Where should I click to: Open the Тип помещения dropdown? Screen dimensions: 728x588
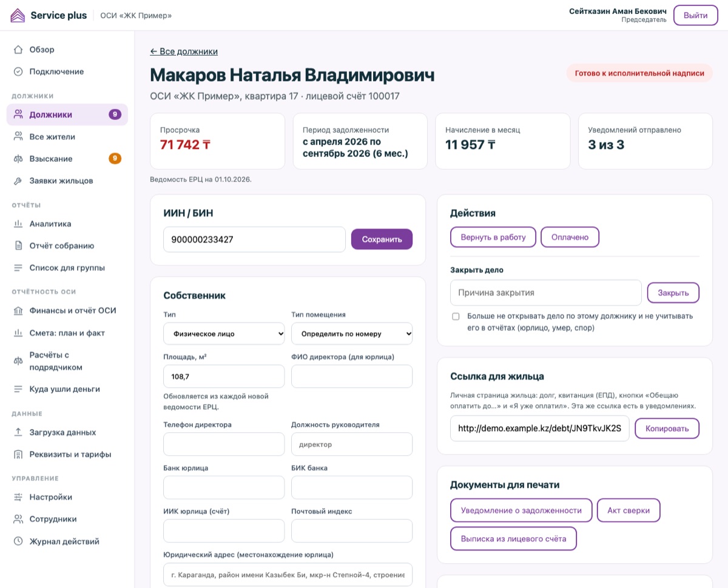[x=352, y=333]
